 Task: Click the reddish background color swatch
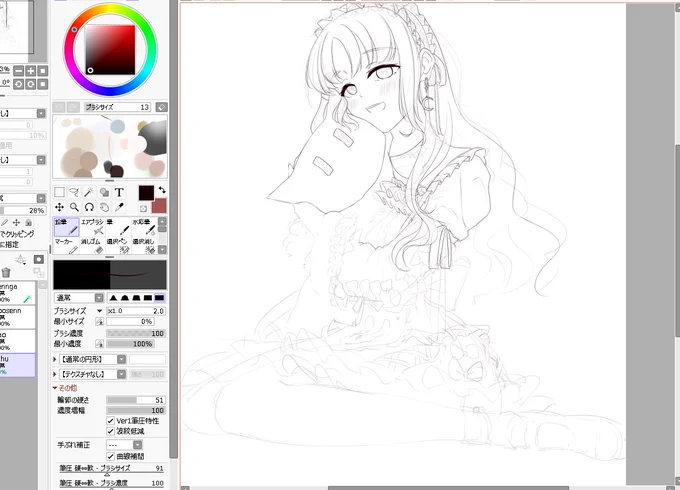160,206
